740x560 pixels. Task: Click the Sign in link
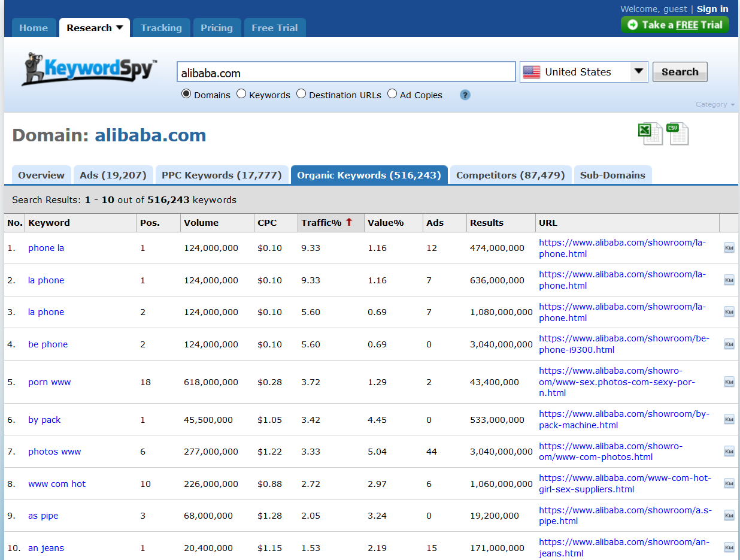(712, 9)
